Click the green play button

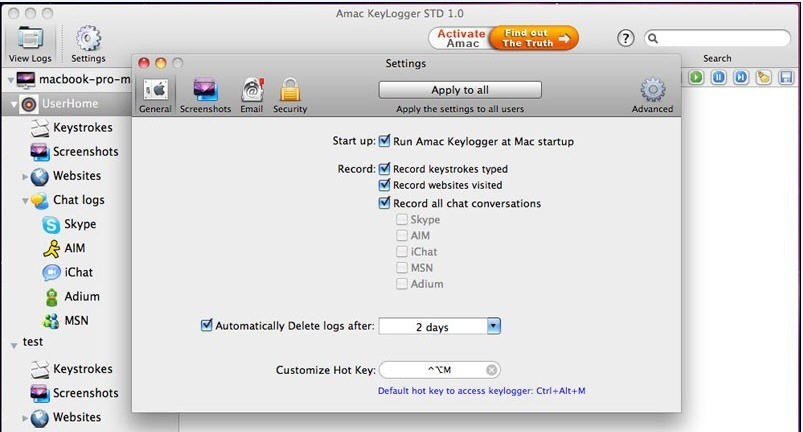click(x=696, y=77)
